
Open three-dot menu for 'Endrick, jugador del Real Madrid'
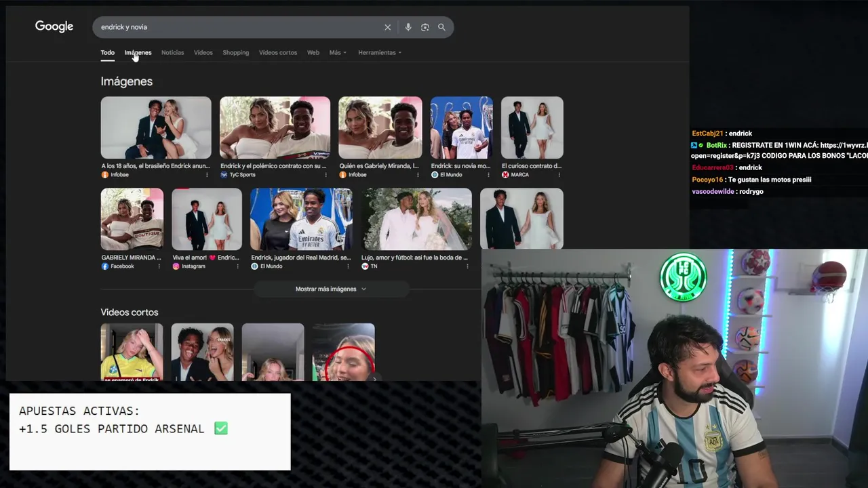pos(349,266)
